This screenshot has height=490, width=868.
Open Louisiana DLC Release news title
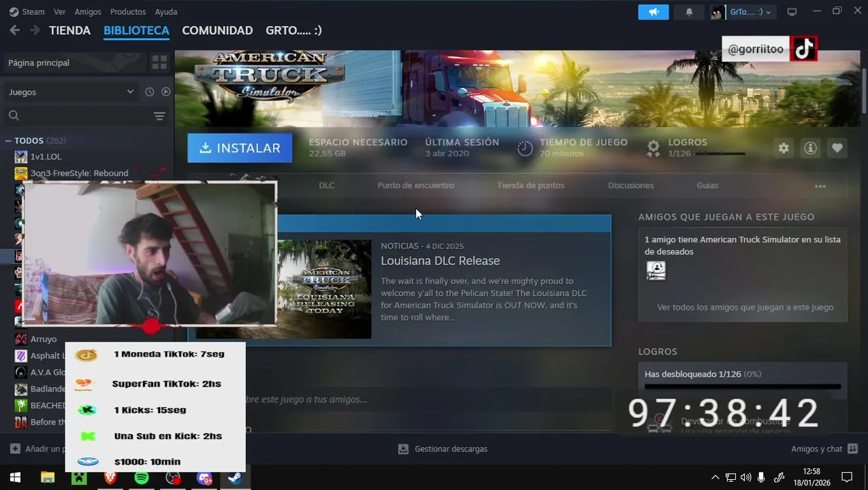(440, 261)
